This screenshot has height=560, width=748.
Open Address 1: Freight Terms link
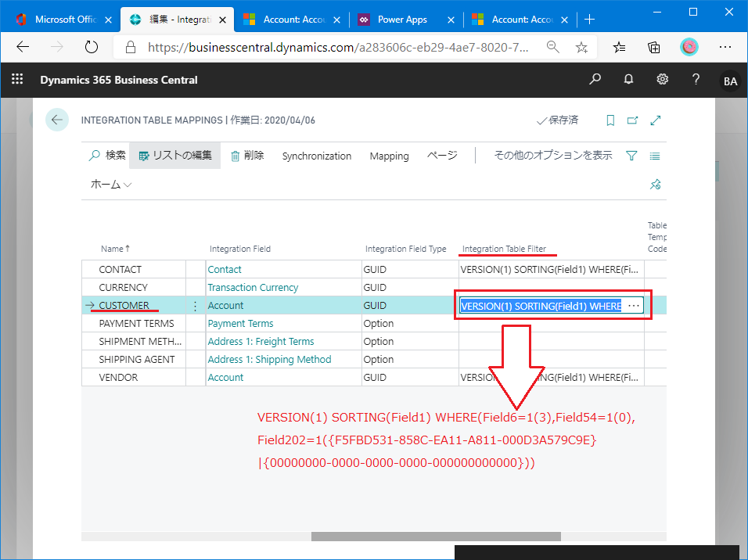pos(261,342)
